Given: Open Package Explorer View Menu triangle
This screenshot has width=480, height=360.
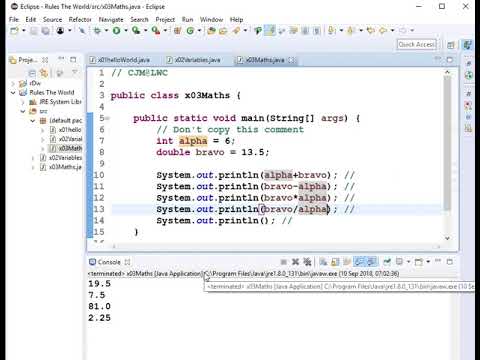Looking at the screenshot, I should point(75,73).
